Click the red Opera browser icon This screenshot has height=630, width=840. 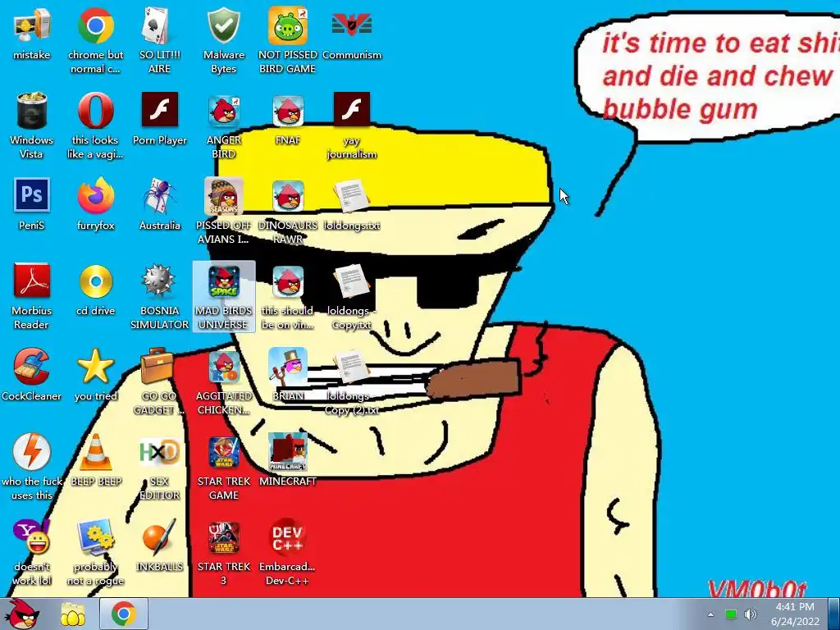click(x=95, y=111)
